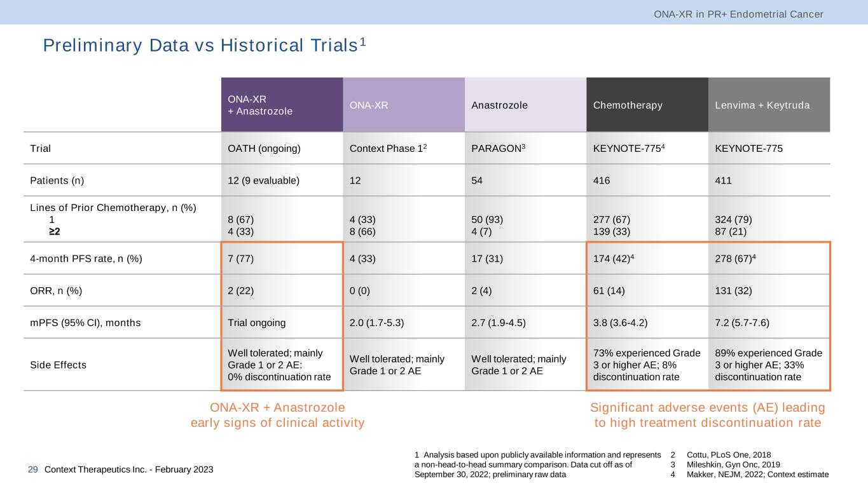Select the 'Side Effects' row label
The height and width of the screenshot is (488, 868).
pos(59,365)
